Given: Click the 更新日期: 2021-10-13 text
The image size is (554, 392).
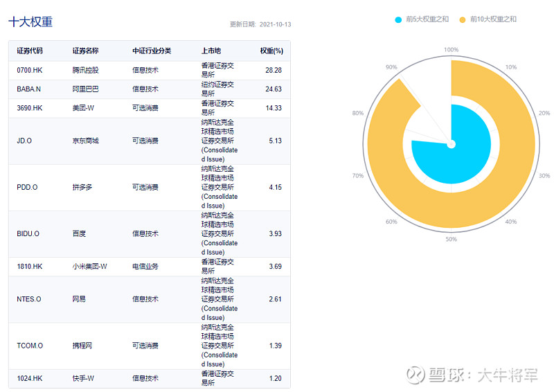Looking at the screenshot, I should pyautogui.click(x=260, y=24).
